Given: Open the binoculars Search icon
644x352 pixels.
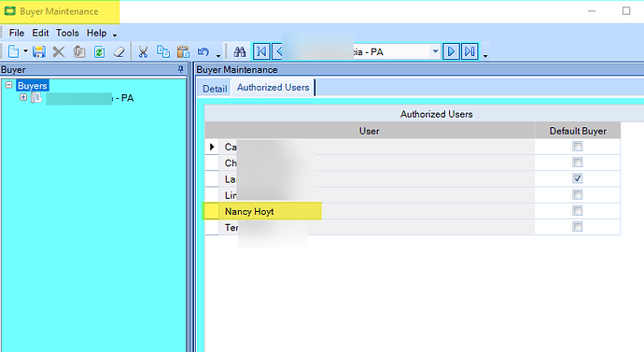Looking at the screenshot, I should point(240,51).
